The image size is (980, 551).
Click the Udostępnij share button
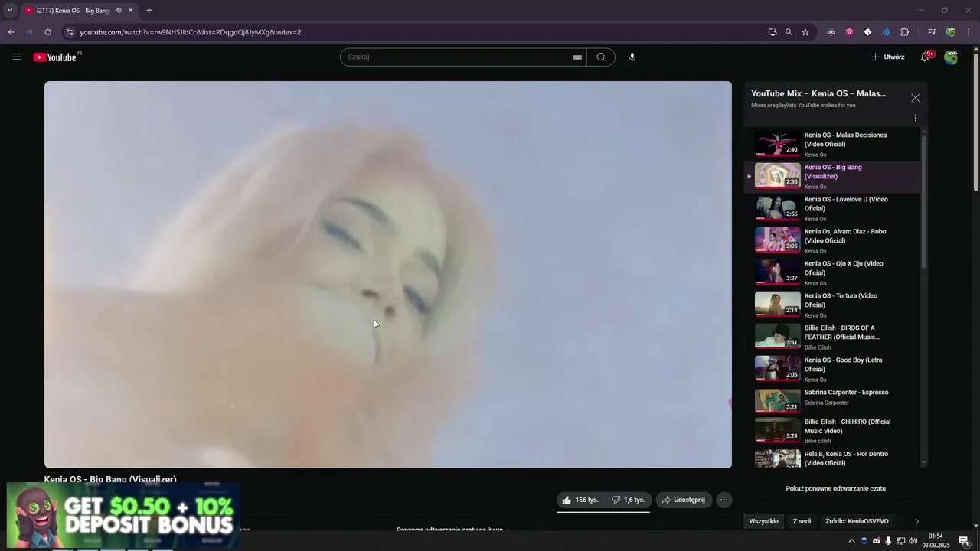point(684,500)
